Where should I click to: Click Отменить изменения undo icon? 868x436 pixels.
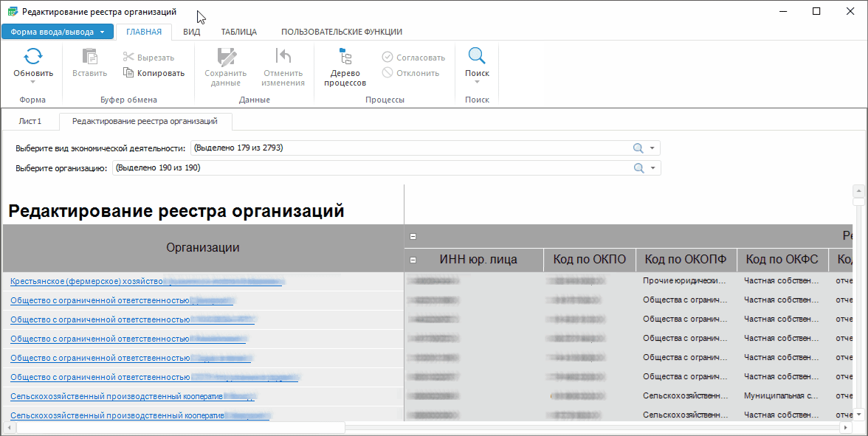(x=283, y=57)
